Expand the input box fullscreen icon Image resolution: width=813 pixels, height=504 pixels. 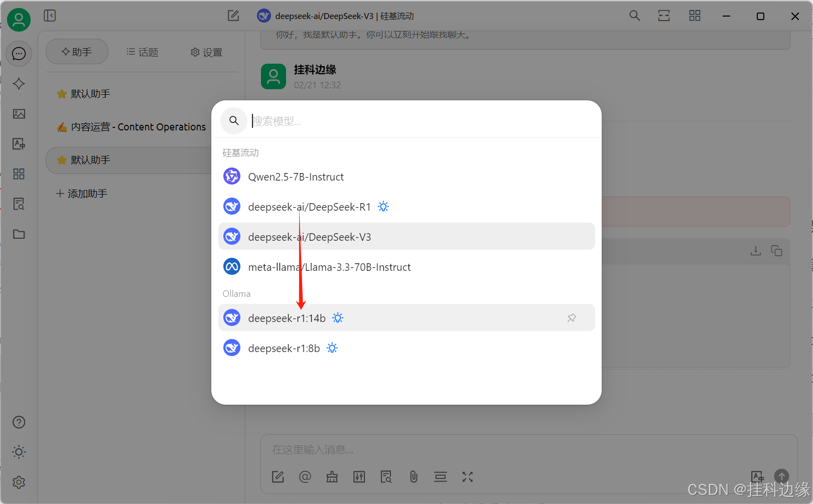pyautogui.click(x=468, y=477)
